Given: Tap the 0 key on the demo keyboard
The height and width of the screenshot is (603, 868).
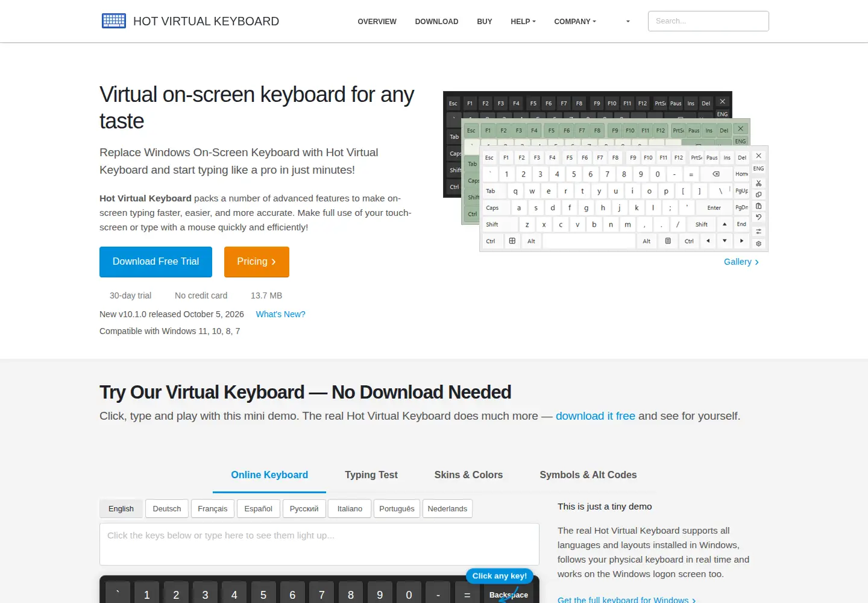Looking at the screenshot, I should pos(409,593).
